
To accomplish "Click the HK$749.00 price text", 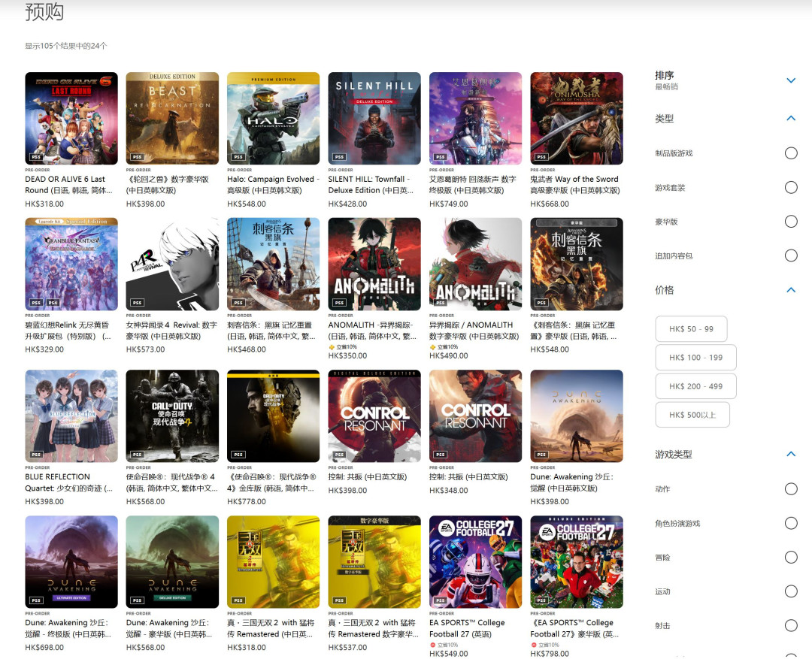I will click(448, 204).
